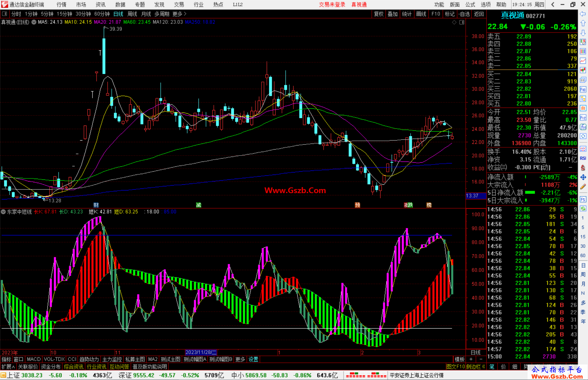Open the intraday line chart icon in sidebar

pos(583,61)
